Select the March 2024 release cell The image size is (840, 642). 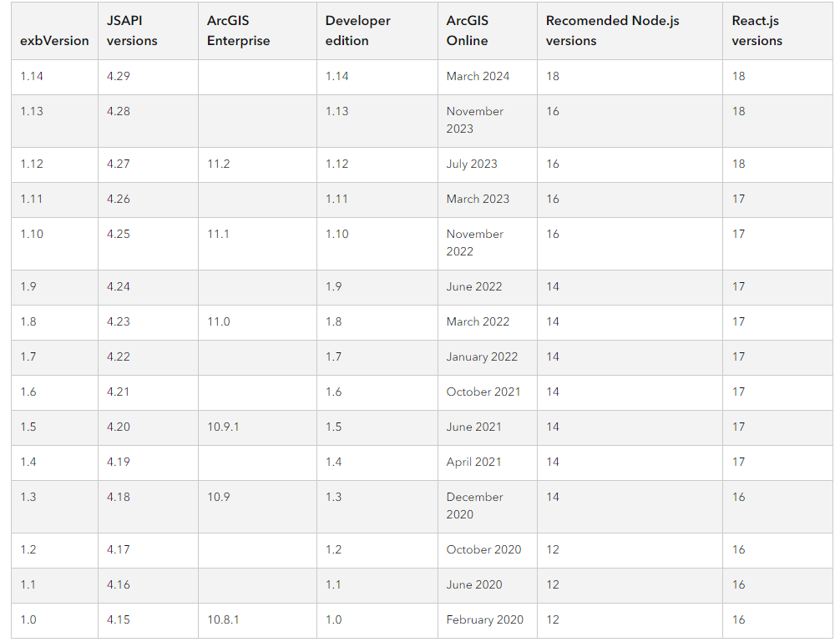pyautogui.click(x=478, y=76)
